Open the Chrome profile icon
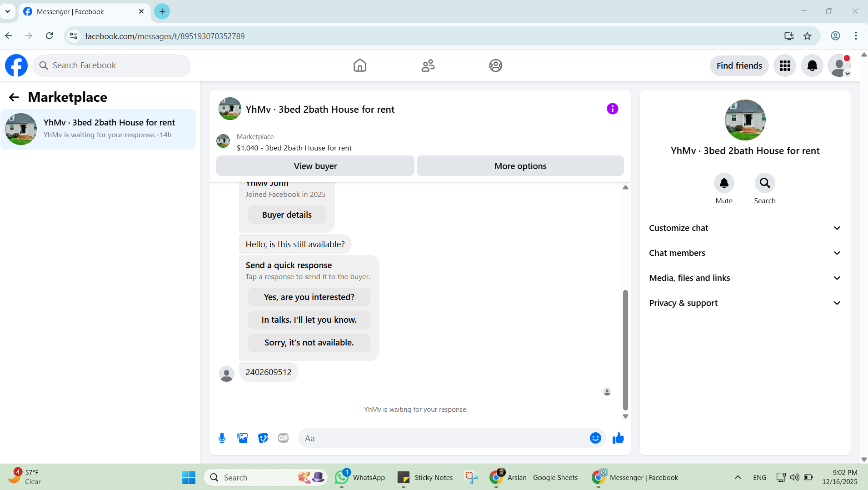 pyautogui.click(x=835, y=36)
